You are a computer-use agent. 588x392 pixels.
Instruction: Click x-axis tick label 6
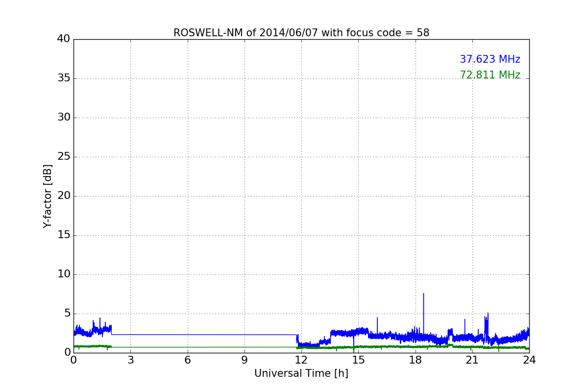point(188,360)
